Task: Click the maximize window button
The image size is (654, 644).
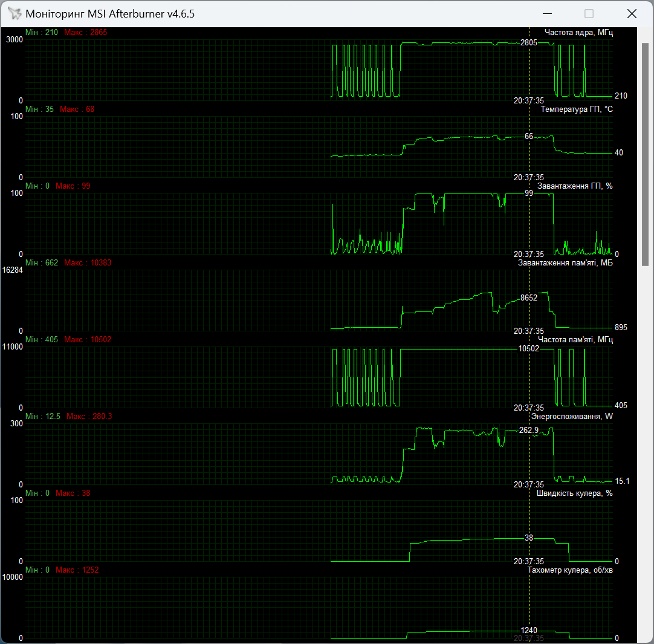Action: point(589,14)
